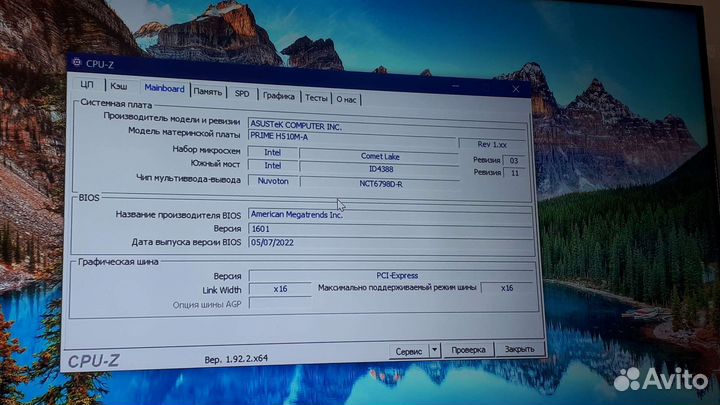Click the NCT6798D-R chip field
720x405 pixels.
380,183
